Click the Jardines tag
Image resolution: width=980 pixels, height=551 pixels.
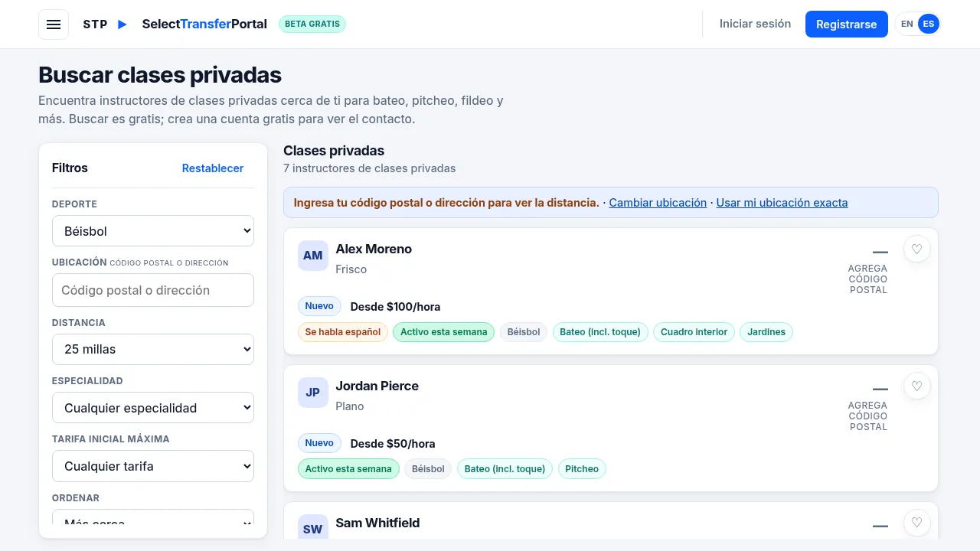(766, 332)
